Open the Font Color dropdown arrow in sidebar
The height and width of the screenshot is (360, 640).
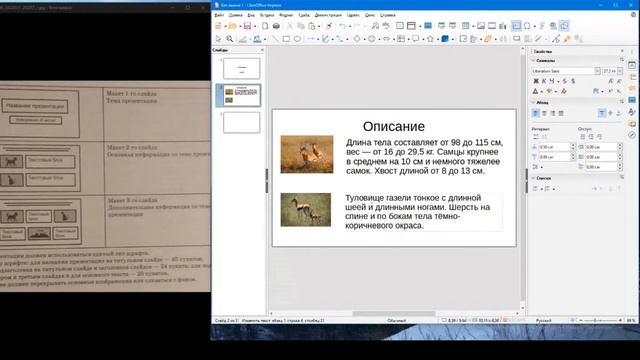(x=541, y=91)
